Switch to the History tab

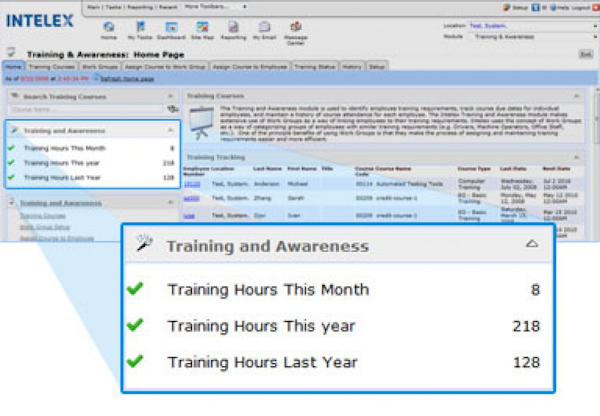(352, 67)
